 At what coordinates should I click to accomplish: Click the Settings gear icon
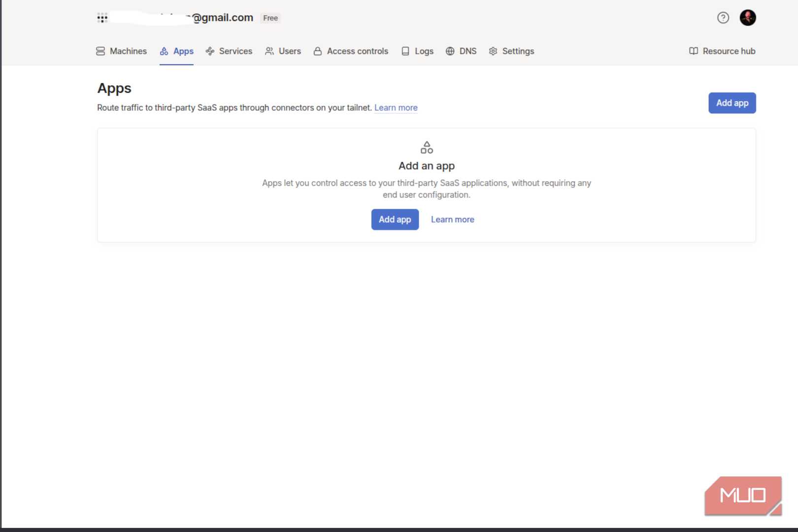tap(493, 51)
